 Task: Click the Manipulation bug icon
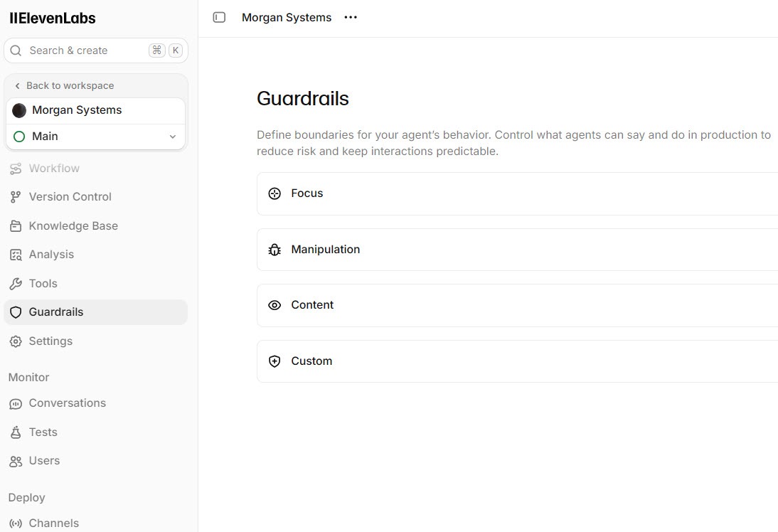point(275,250)
